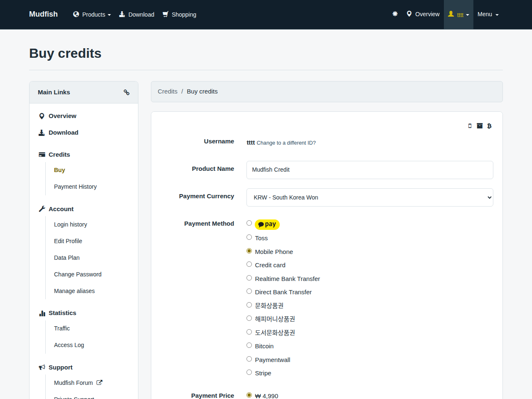Click the 'Buy credits' page title
Image resolution: width=532 pixels, height=399 pixels.
click(65, 53)
